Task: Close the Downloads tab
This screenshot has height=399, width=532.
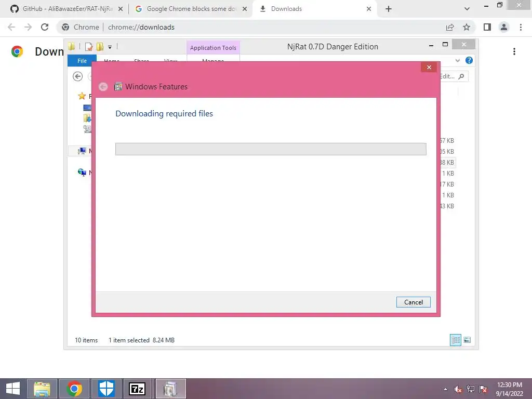Action: coord(369,9)
